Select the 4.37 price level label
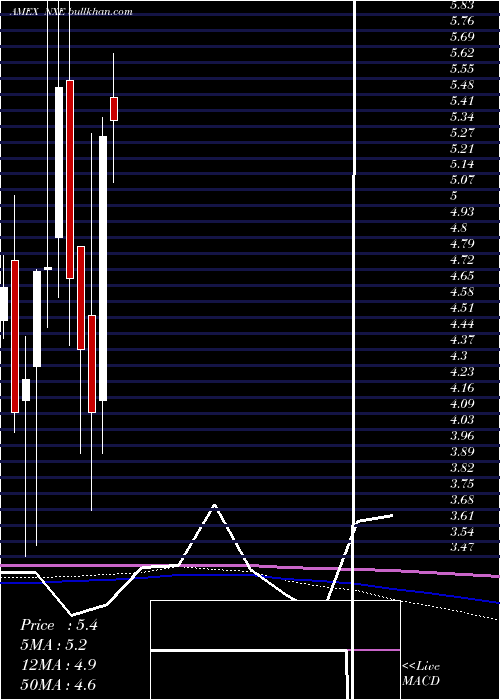 462,339
